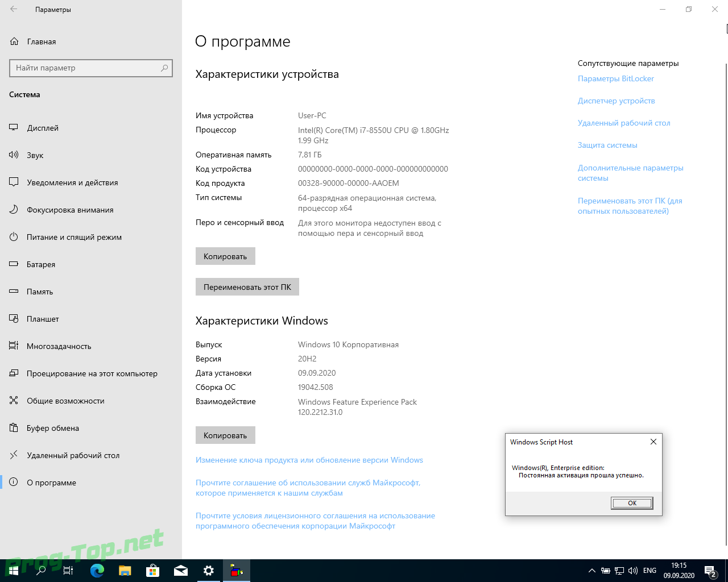Click the search magnifier icon in the Settings search box
The width and height of the screenshot is (728, 582).
pyautogui.click(x=164, y=68)
